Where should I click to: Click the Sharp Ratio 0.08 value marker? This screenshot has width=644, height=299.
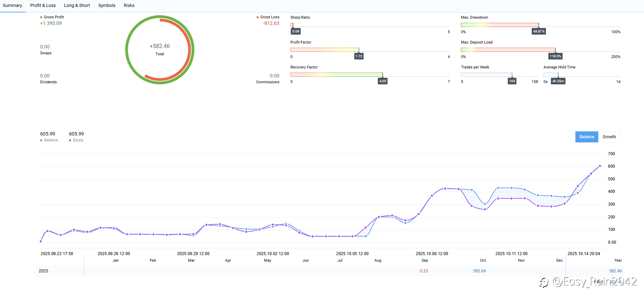point(296,31)
